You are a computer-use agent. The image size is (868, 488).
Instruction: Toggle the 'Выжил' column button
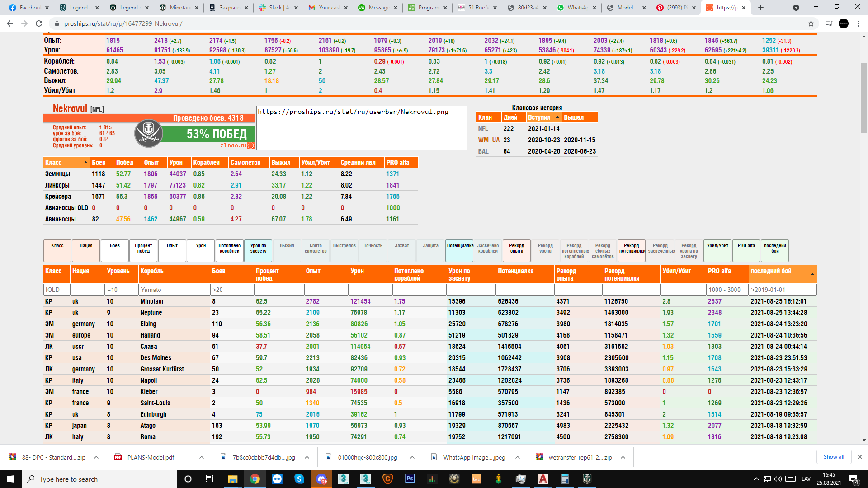click(287, 251)
